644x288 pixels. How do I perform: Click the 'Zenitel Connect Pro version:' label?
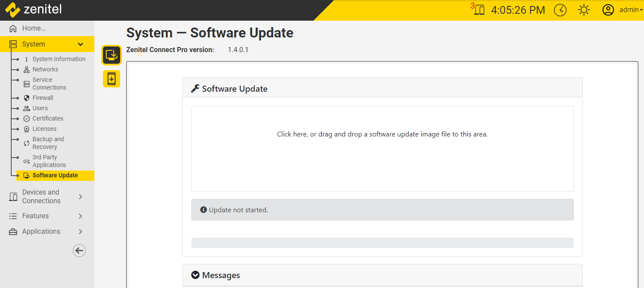pos(170,50)
